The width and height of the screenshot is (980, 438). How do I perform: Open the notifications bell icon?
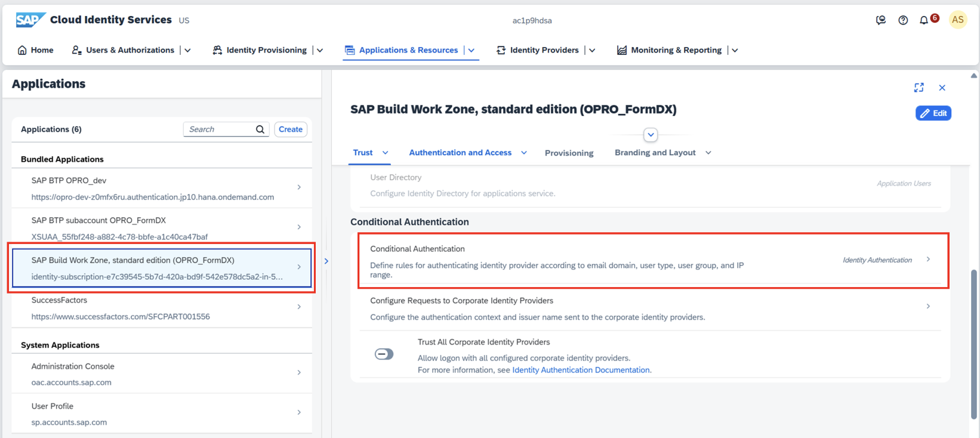pos(924,20)
